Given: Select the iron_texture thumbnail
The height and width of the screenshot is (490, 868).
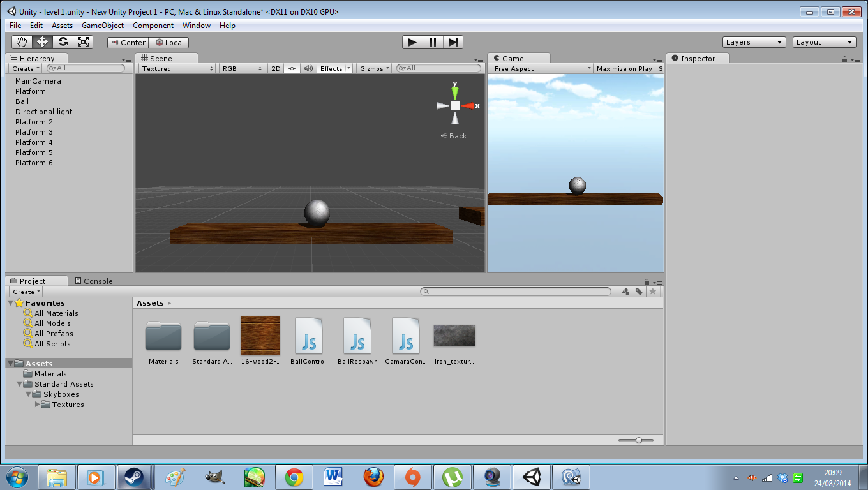Looking at the screenshot, I should pos(454,336).
